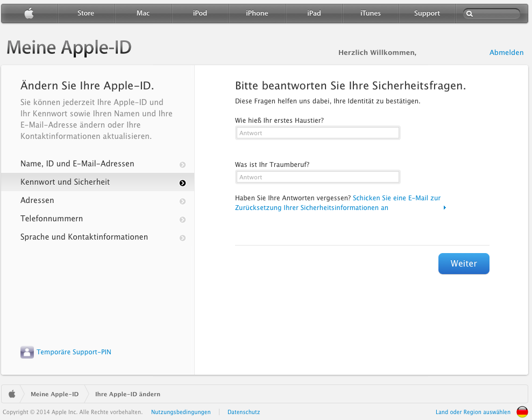Click the answer field for first pet question
Viewport: 532px width, 420px height.
click(317, 133)
